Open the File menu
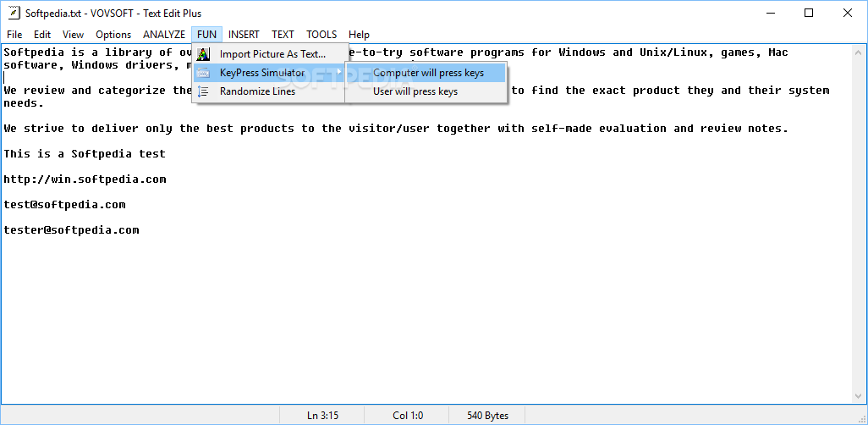 (x=14, y=35)
